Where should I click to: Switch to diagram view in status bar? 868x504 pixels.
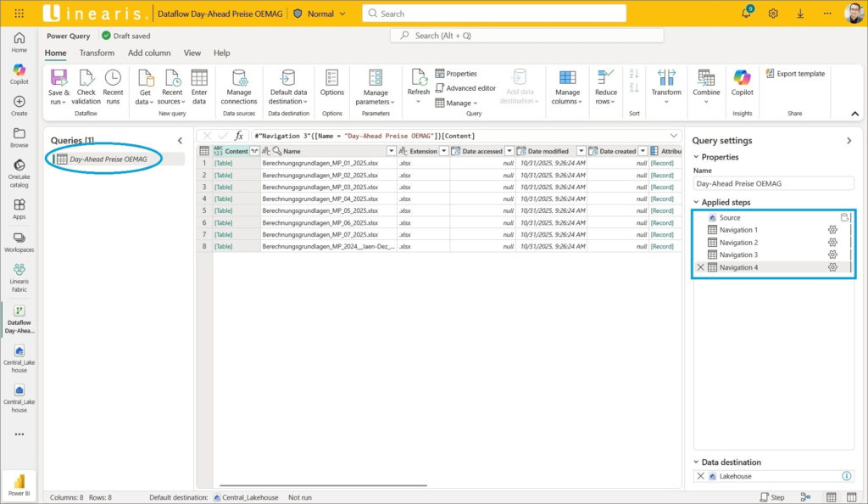tap(805, 497)
